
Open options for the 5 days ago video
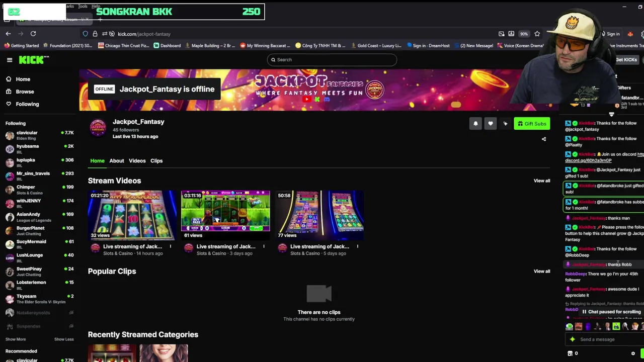[x=357, y=246]
